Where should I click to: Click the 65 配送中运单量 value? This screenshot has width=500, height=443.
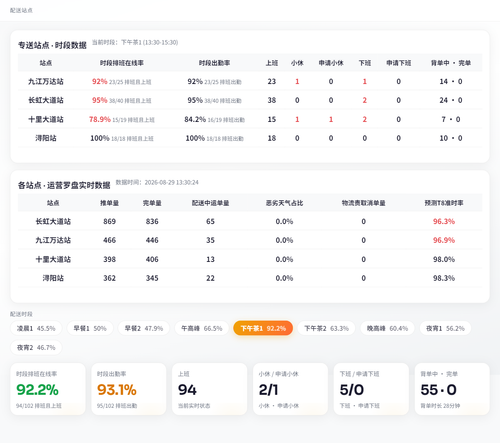point(210,221)
